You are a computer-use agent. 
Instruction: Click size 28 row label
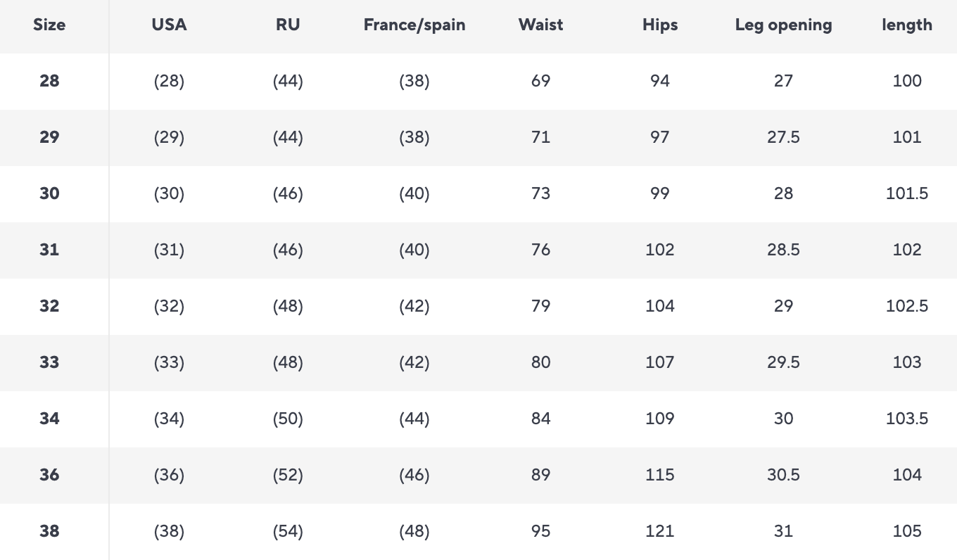pyautogui.click(x=49, y=81)
